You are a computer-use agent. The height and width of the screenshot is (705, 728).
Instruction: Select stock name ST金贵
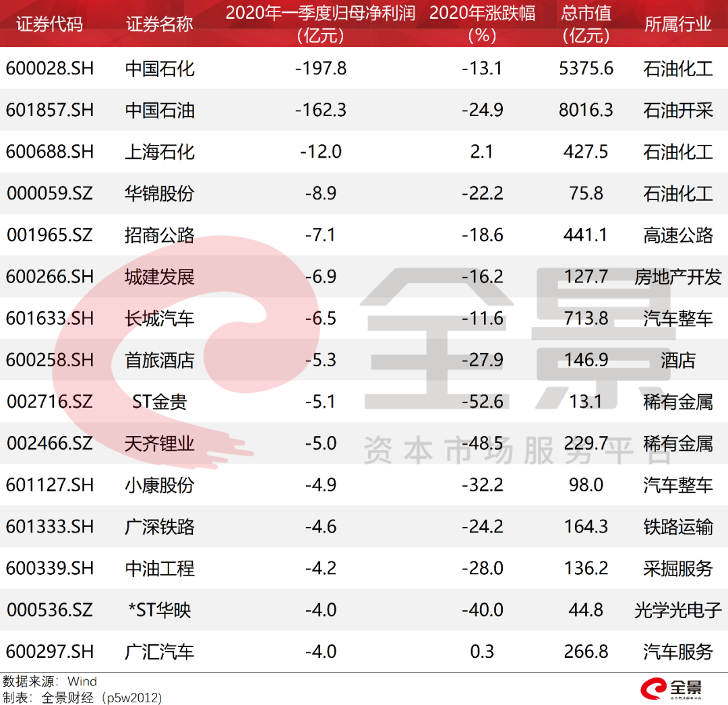click(x=159, y=402)
